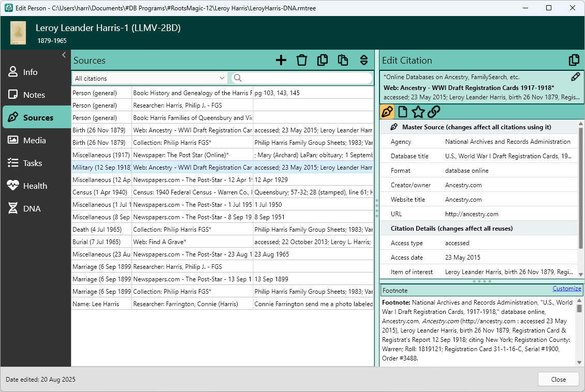
Task: Click the Database title field value
Action: [508, 156]
